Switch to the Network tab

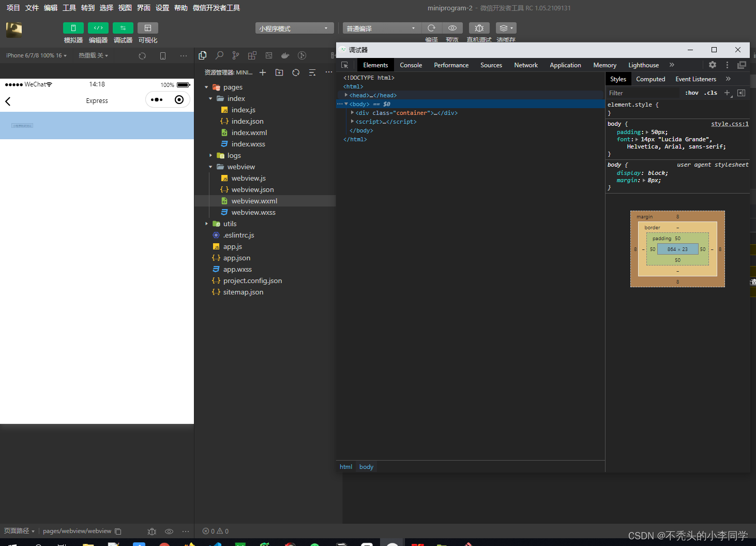(526, 65)
